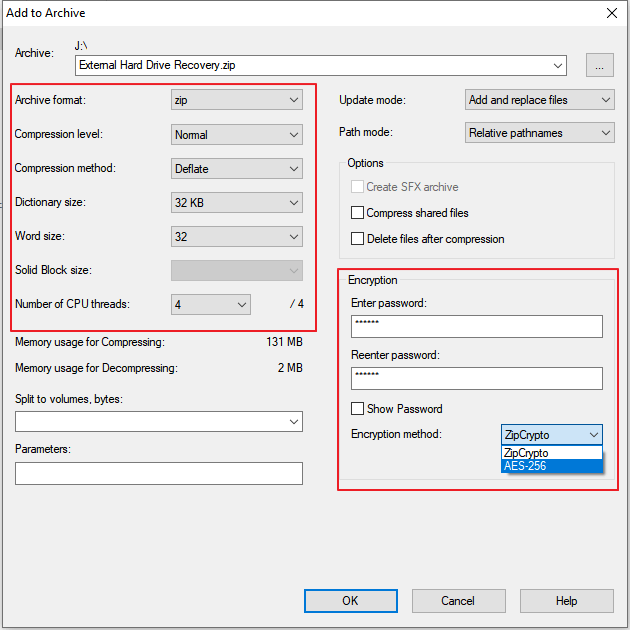Toggle the Show Password checkbox
The height and width of the screenshot is (630, 630).
click(358, 409)
